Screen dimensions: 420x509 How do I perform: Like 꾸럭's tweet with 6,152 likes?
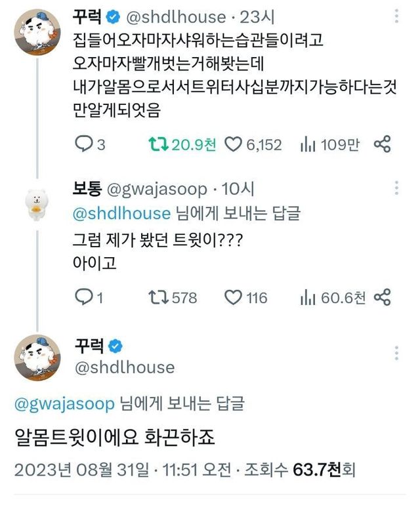pyautogui.click(x=234, y=144)
